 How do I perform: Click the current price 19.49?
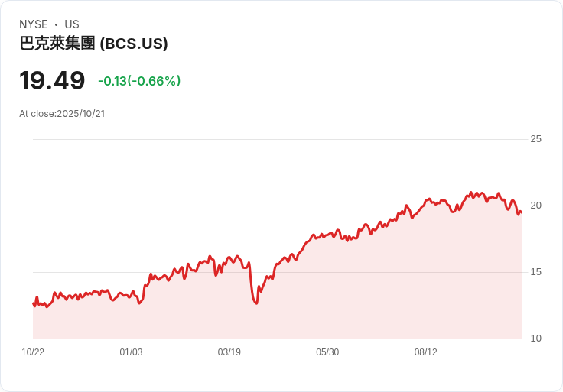(x=52, y=81)
